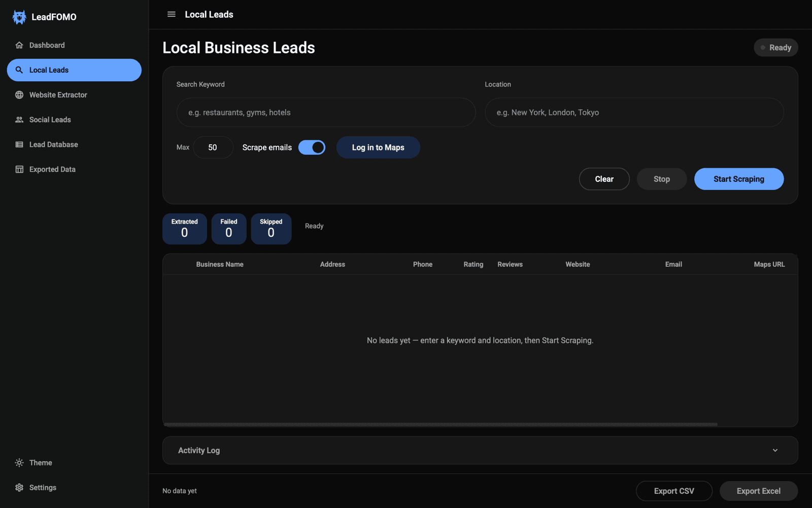Click the Export Excel button
This screenshot has width=812, height=508.
pos(759,491)
